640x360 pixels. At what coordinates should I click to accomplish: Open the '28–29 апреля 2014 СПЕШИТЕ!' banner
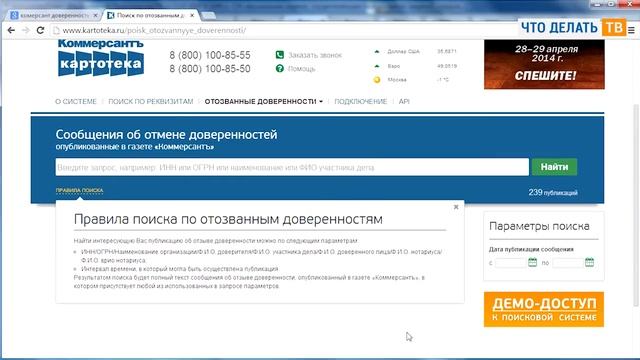point(544,64)
